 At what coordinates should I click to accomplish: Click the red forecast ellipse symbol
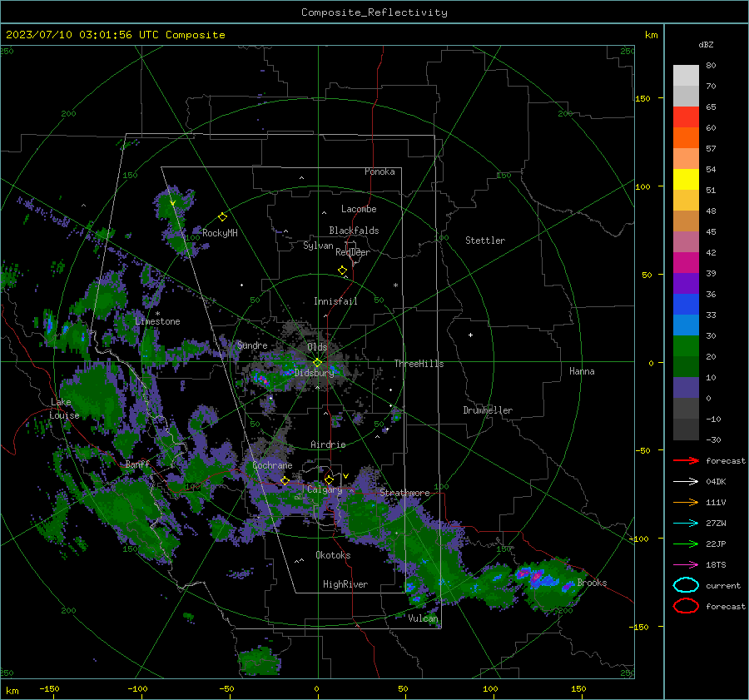(x=686, y=606)
